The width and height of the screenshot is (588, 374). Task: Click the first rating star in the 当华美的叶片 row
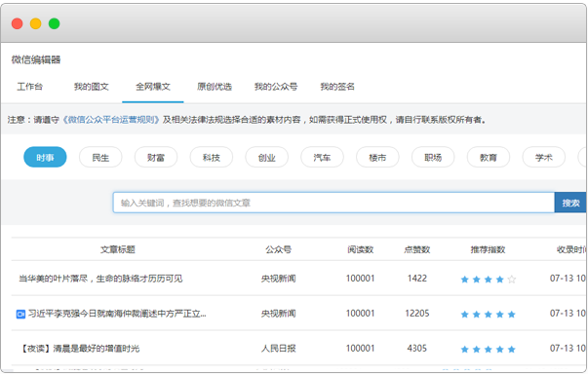tap(464, 280)
